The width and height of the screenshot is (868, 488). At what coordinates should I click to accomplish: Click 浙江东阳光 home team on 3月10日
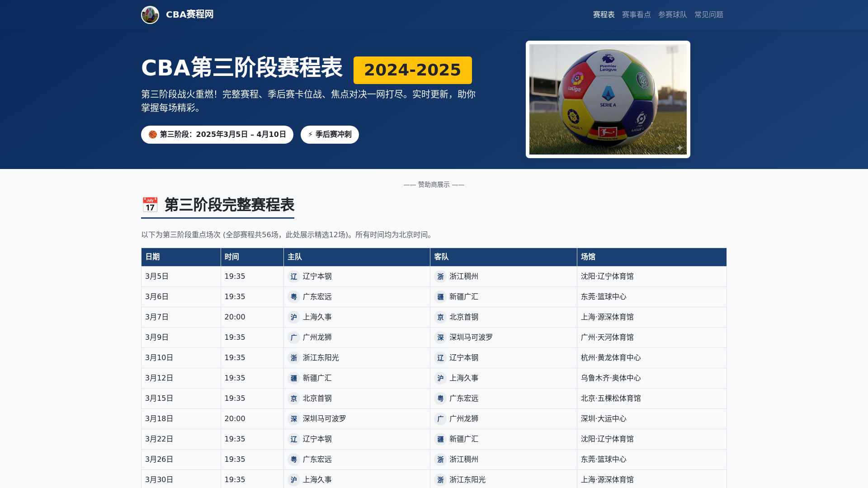coord(321,358)
